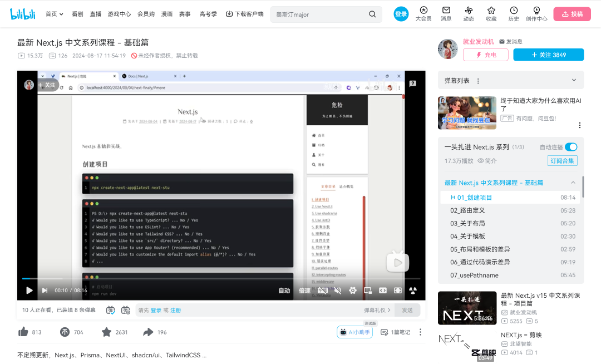Open 游戏中心 in top navigation
601x364 pixels.
[x=119, y=14]
